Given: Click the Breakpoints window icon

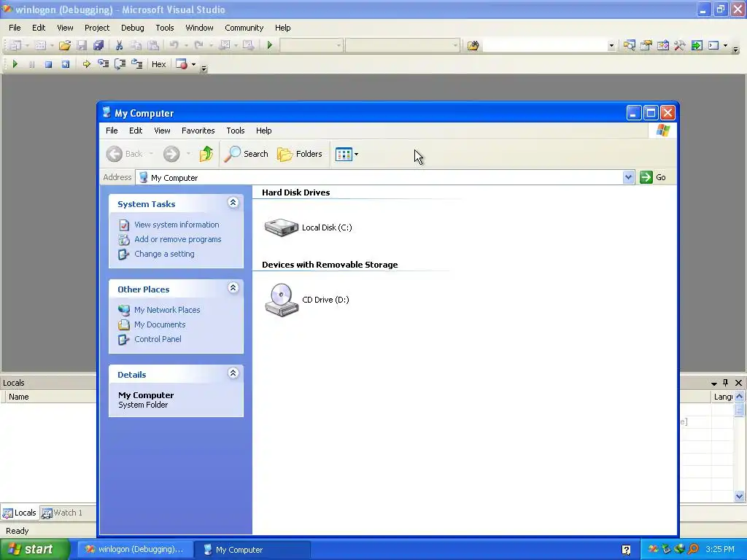Looking at the screenshot, I should (x=182, y=64).
